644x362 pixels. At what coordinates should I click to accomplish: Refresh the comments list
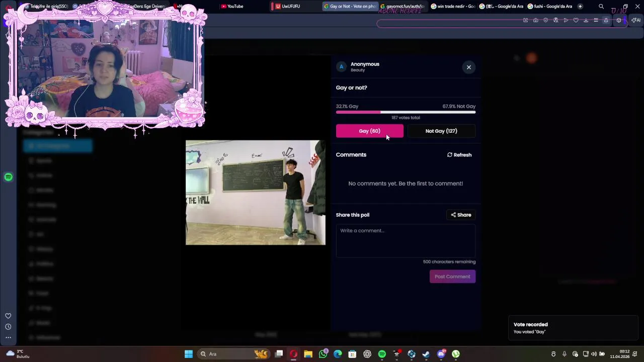point(459,155)
